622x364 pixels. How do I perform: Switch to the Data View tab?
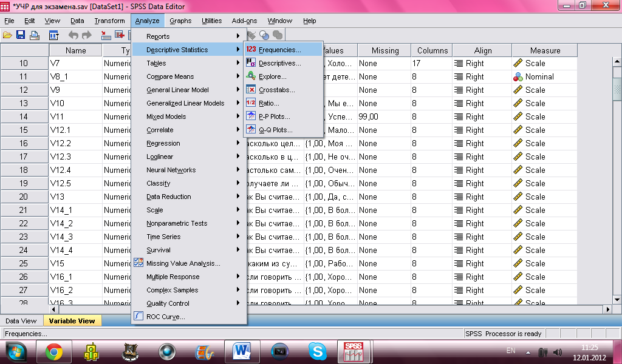(x=21, y=321)
